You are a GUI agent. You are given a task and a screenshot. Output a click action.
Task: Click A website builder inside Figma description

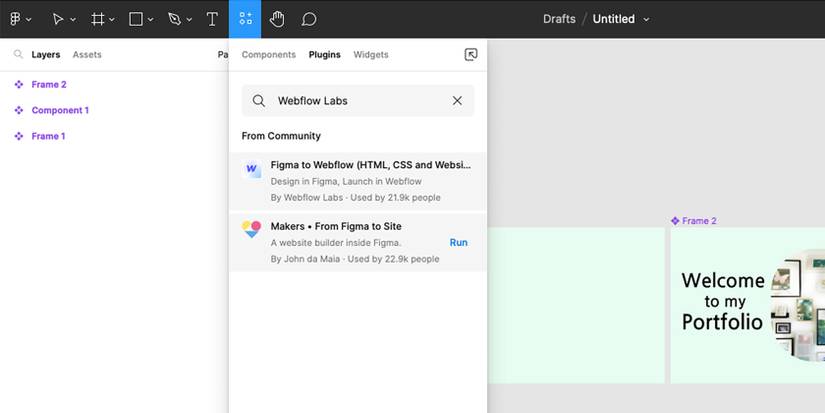(x=336, y=243)
